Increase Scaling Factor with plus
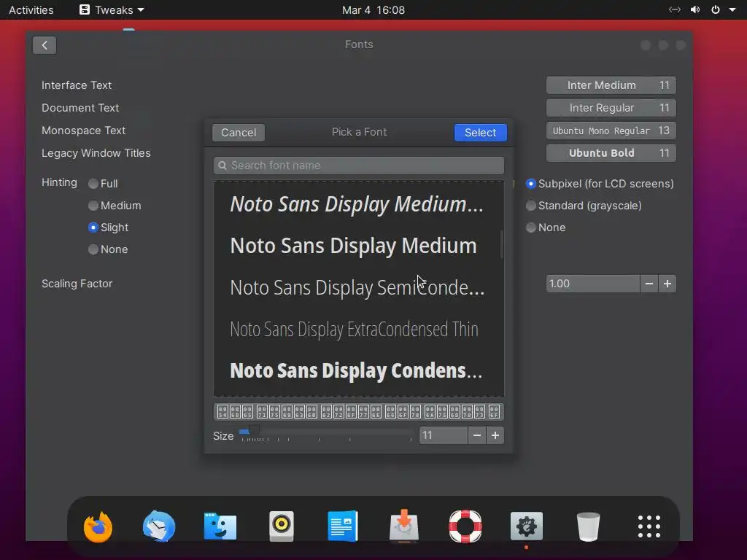Viewport: 747px width, 560px height. tap(667, 284)
